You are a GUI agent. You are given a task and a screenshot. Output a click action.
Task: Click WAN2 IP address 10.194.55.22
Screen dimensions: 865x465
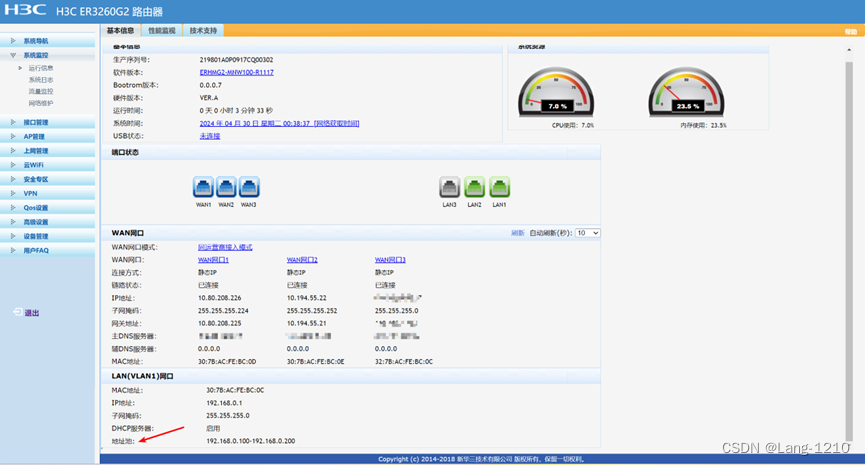(x=307, y=298)
